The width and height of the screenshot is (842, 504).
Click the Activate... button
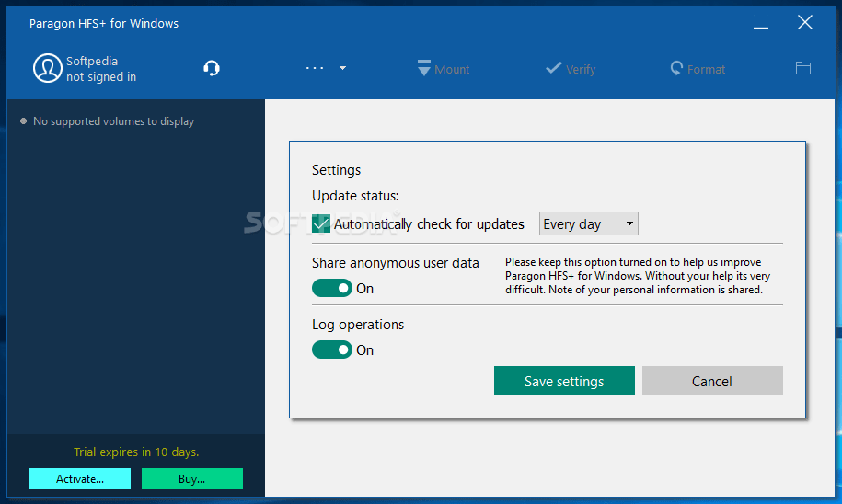(80, 479)
